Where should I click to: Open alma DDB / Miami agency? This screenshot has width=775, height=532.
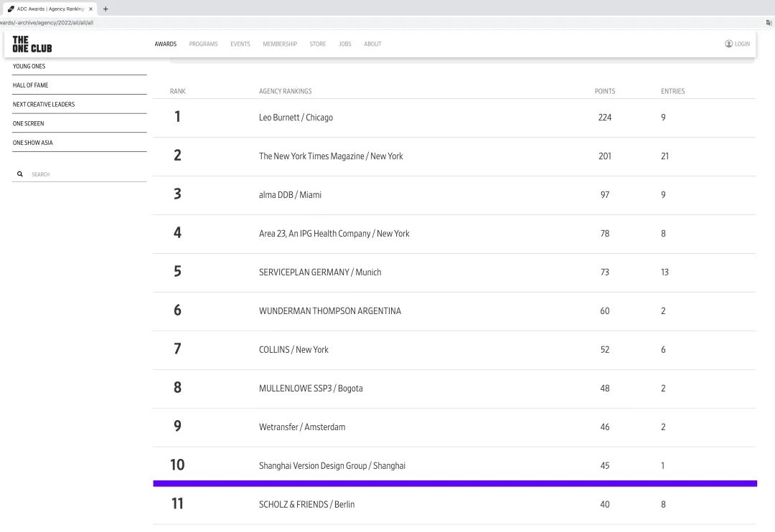coord(290,194)
